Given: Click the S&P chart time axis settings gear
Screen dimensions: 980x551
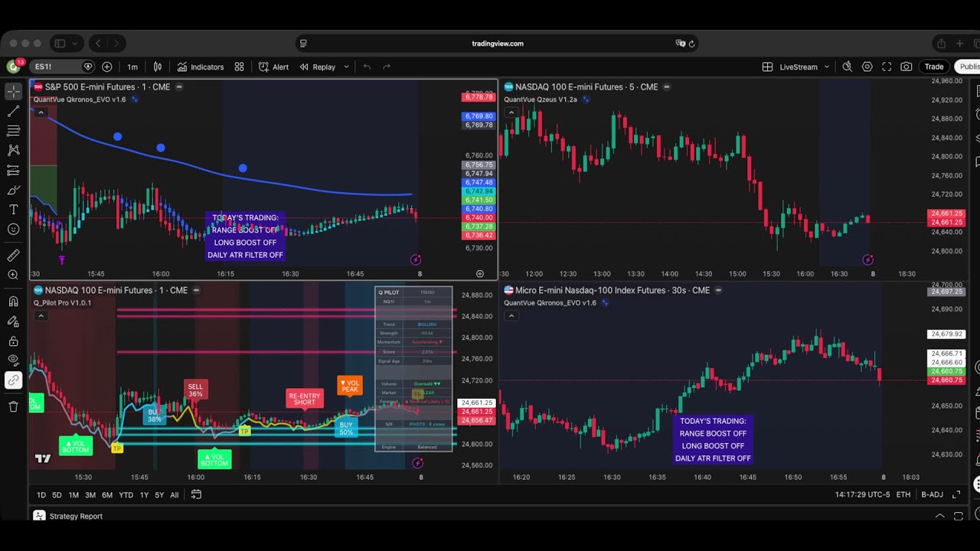Looking at the screenshot, I should [x=480, y=273].
